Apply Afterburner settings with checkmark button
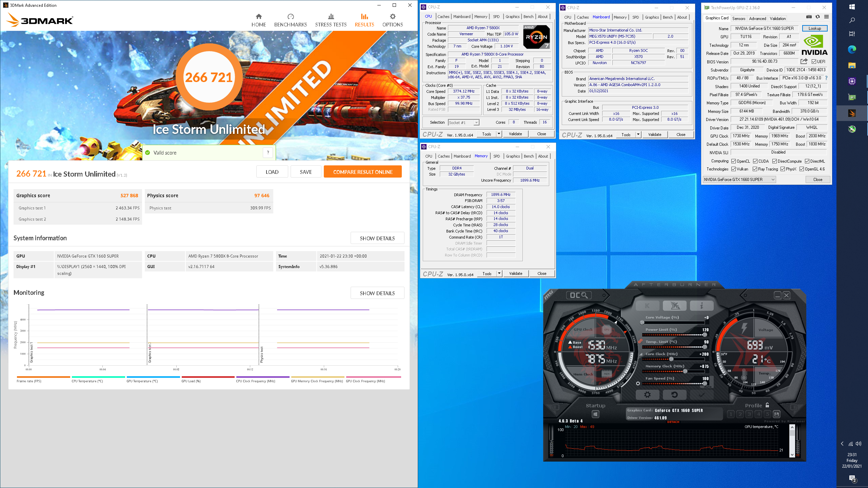The width and height of the screenshot is (868, 488). pyautogui.click(x=702, y=394)
